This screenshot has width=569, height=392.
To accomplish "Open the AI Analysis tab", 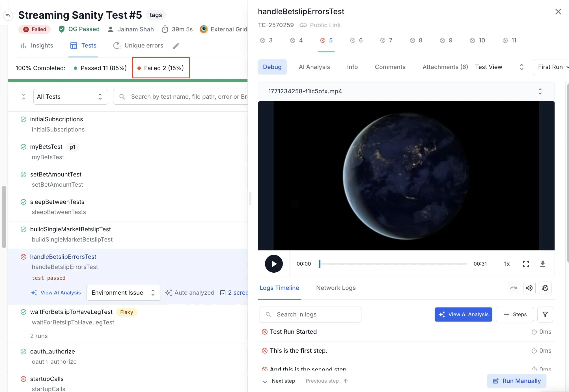I will pos(314,67).
